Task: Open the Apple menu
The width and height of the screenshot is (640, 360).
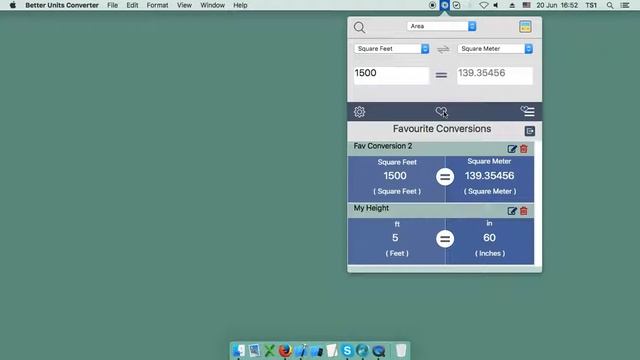Action: point(13,5)
